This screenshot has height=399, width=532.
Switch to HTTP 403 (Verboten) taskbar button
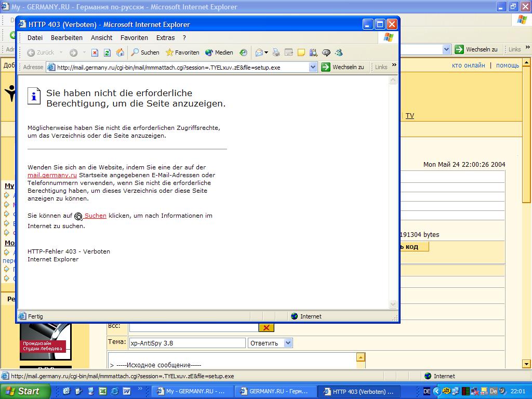click(360, 391)
